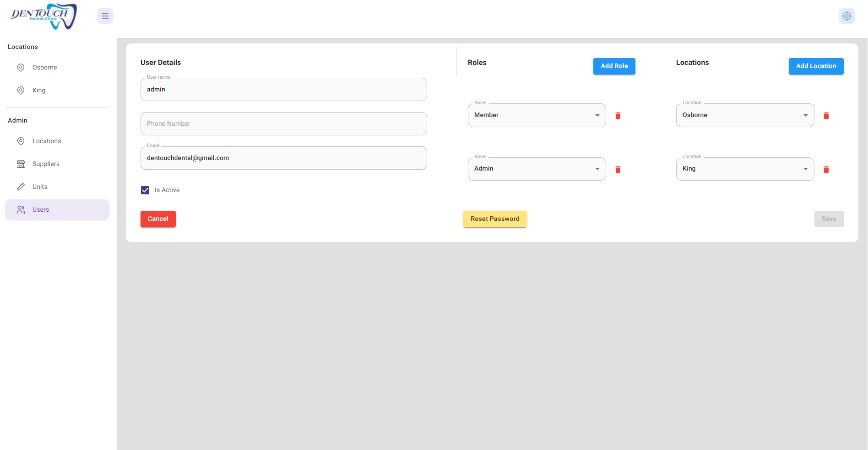Screen dimensions: 868x450
Task: Open Users menu item
Action: pyautogui.click(x=57, y=210)
